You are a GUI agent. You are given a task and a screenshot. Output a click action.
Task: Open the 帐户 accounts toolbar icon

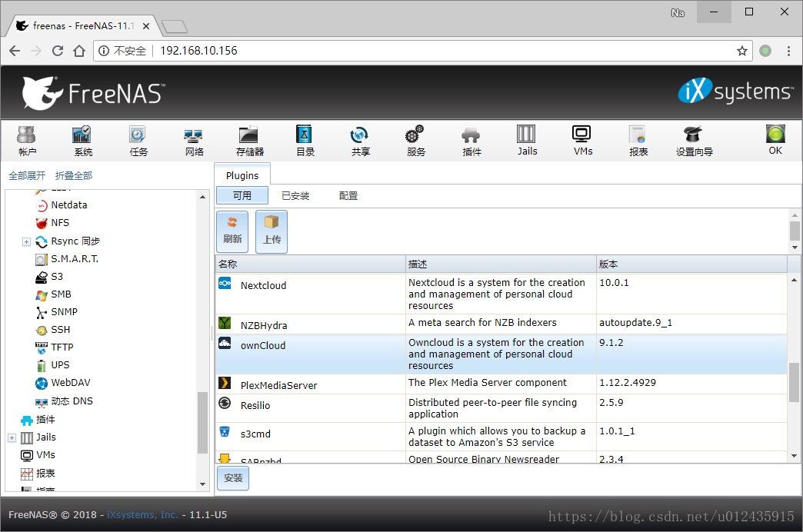click(27, 140)
